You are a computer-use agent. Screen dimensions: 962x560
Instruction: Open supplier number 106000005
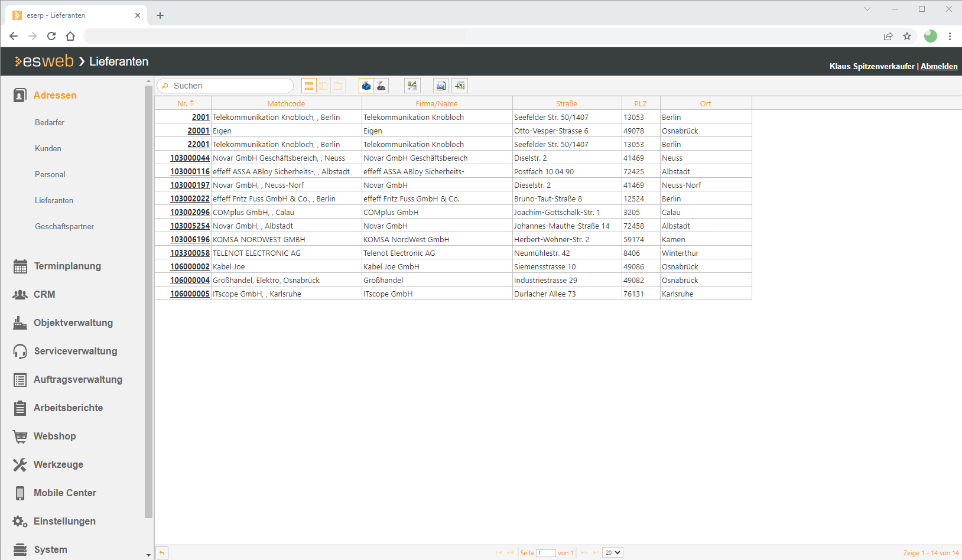coord(190,294)
